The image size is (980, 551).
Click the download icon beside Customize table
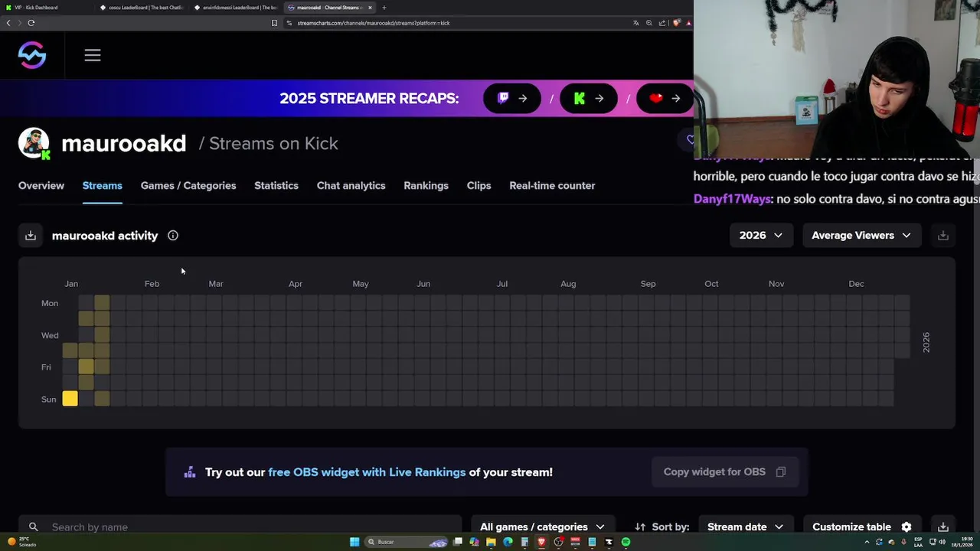tap(943, 527)
